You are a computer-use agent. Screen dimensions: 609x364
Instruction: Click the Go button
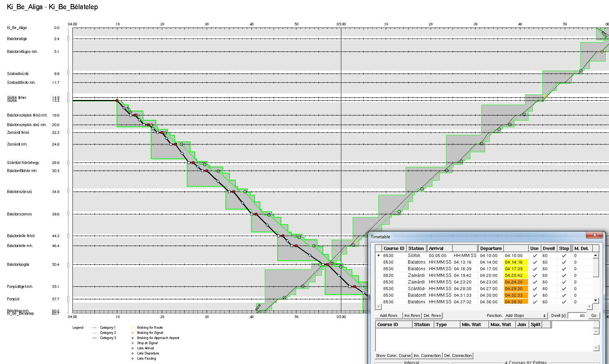click(594, 315)
